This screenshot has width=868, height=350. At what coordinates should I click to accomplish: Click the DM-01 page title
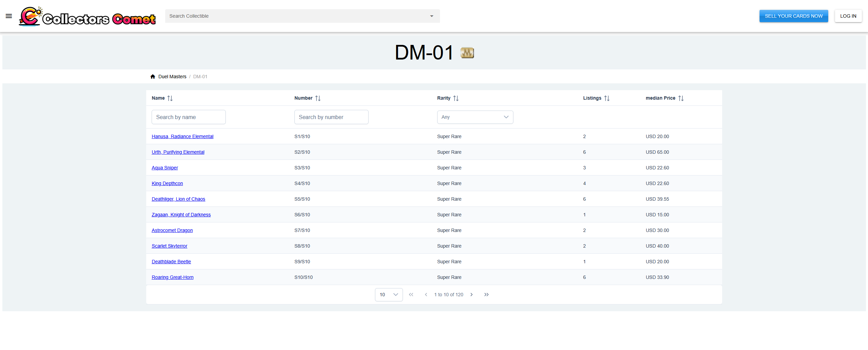pyautogui.click(x=424, y=53)
